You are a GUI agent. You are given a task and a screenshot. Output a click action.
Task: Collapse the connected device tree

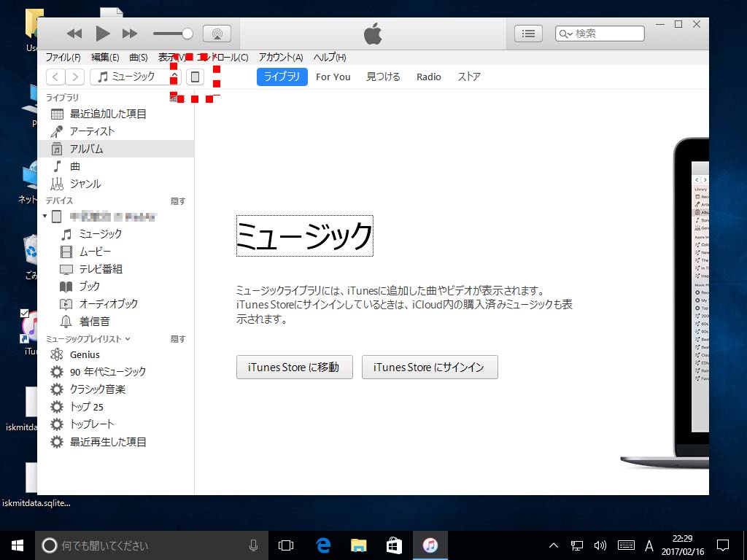pos(45,217)
